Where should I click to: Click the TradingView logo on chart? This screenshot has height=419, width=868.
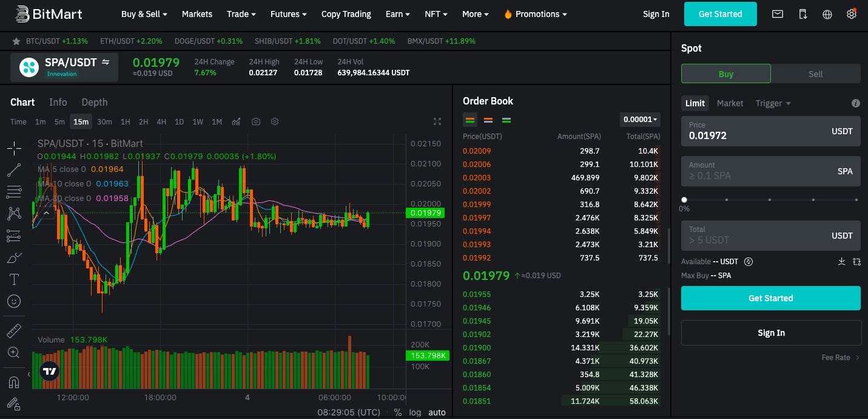pos(50,371)
